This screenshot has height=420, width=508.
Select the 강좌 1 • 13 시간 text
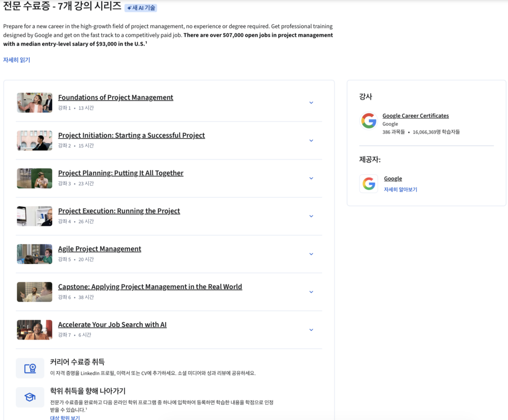(76, 108)
